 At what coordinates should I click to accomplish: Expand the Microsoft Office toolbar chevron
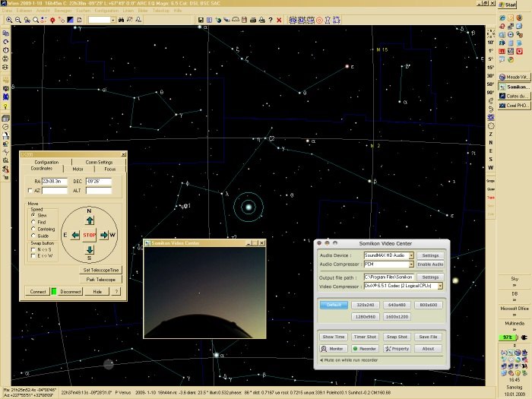(x=515, y=315)
